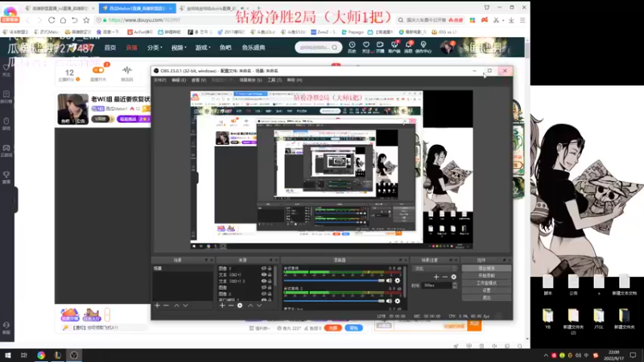Image resolution: width=644 pixels, height=362 pixels.
Task: Open 排行榜 icon in Douyu left sidebar
Action: [6, 97]
